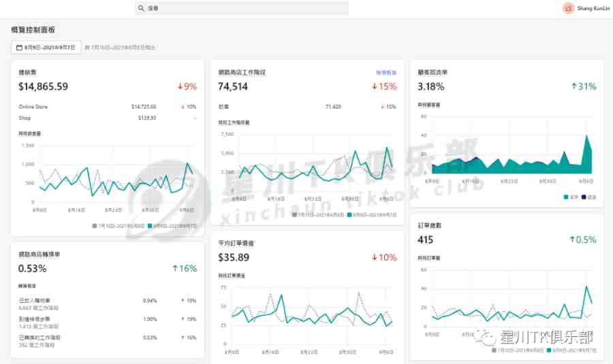Click the green up 31% indicator
This screenshot has height=364, width=613.
click(x=584, y=86)
